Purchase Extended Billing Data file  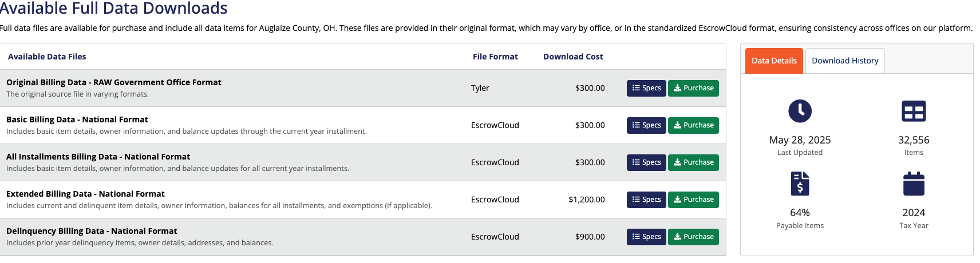coord(693,200)
